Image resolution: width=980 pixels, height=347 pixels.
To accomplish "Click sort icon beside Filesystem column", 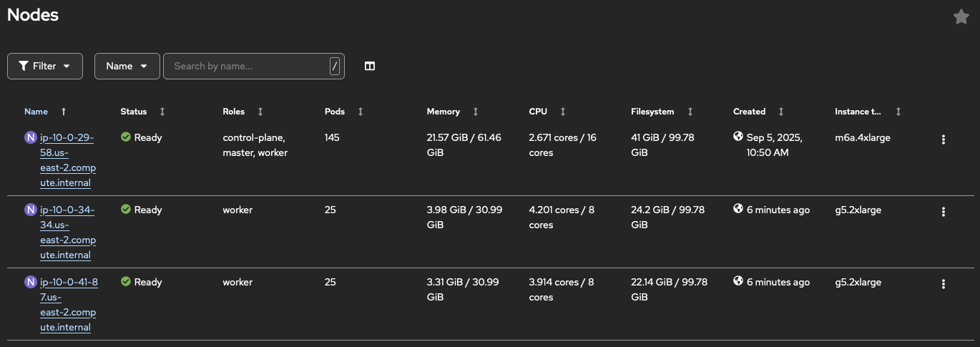I will (690, 112).
